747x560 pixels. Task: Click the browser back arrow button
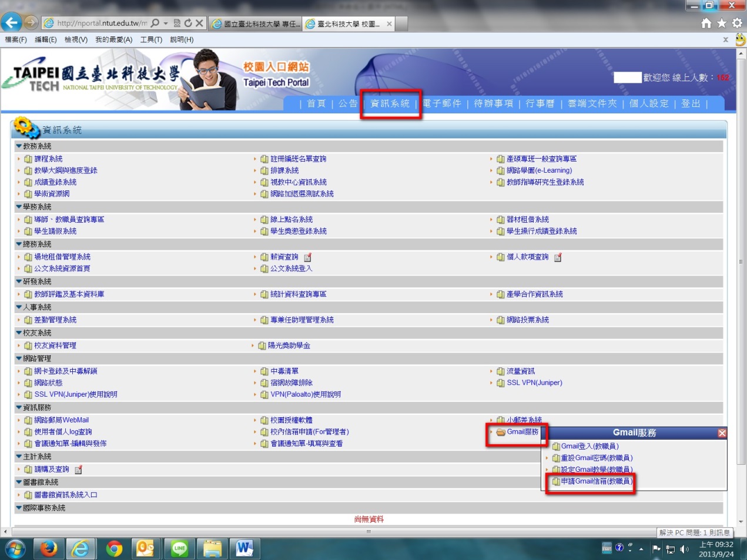click(11, 23)
